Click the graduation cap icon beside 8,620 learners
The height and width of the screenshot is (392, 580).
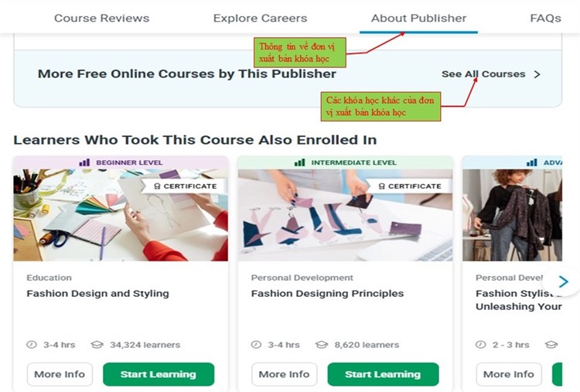[322, 345]
